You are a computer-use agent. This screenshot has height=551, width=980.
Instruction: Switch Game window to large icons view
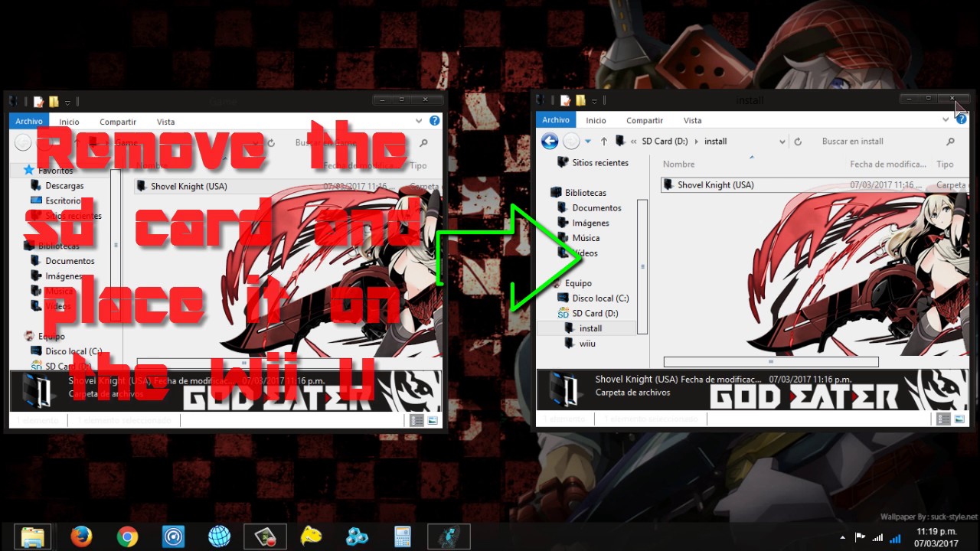(433, 421)
